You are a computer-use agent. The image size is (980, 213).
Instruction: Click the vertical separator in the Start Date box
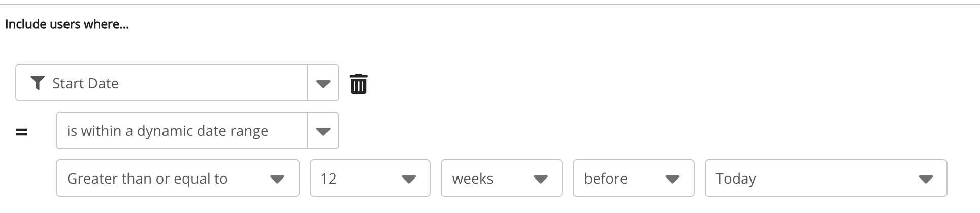coord(307,83)
